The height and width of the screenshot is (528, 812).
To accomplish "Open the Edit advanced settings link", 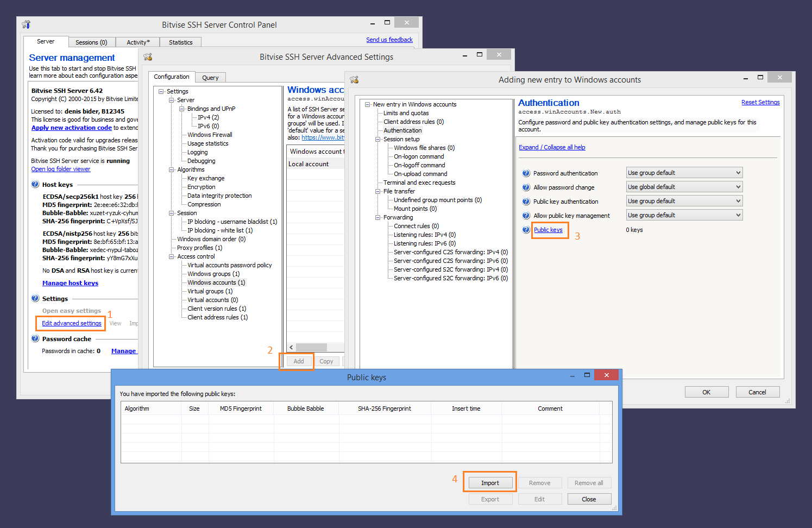I will pyautogui.click(x=72, y=323).
